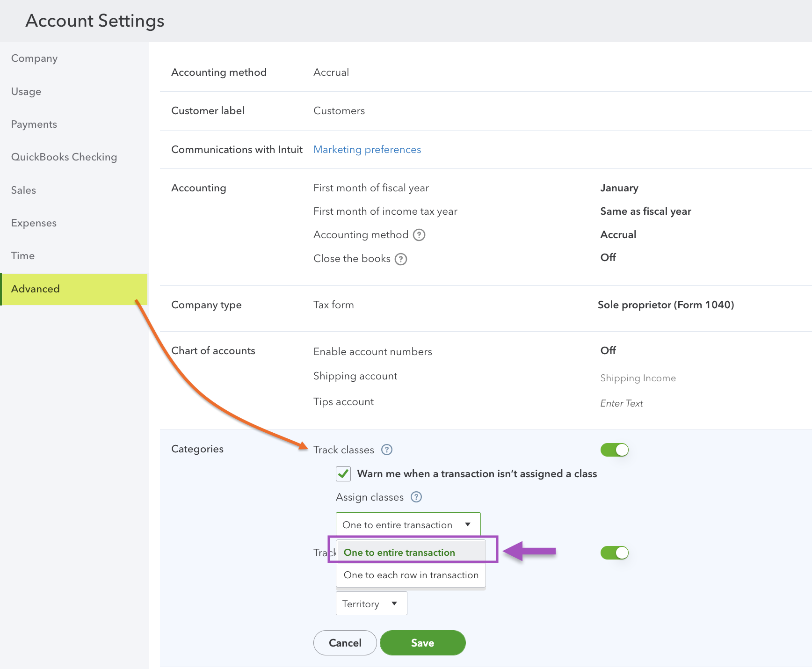This screenshot has height=669, width=812.
Task: Click help icon next to Accounting method
Action: point(419,235)
